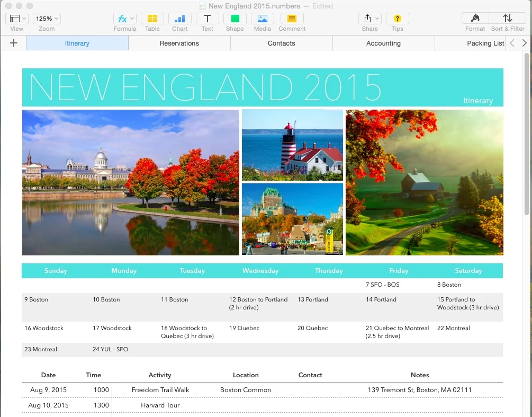Switch to the Itinerary sheet tab
Image resolution: width=532 pixels, height=417 pixels.
[x=77, y=43]
